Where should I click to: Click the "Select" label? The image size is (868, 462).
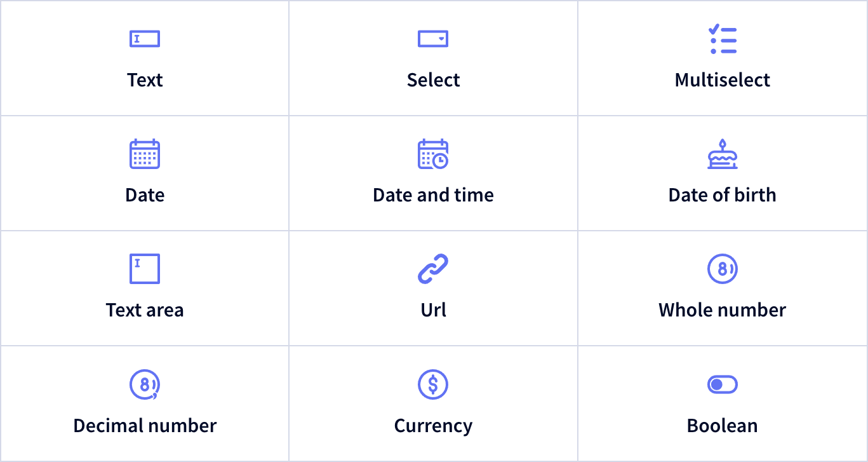click(x=433, y=80)
